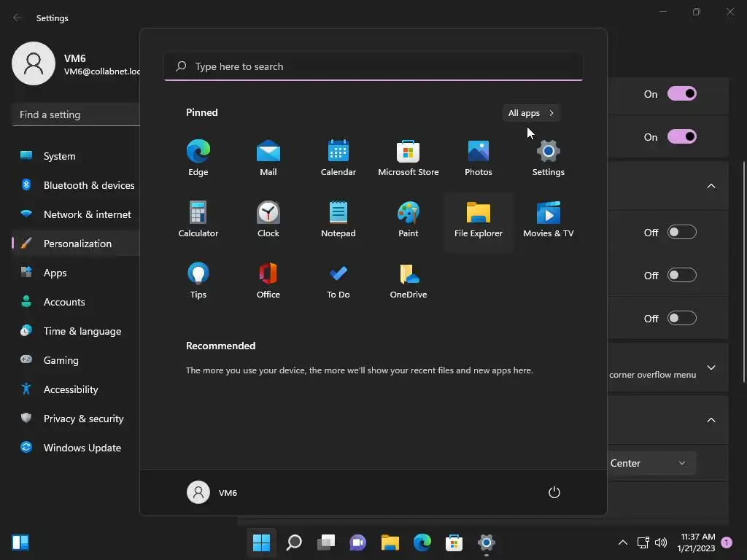Click the network icon in system tray
747x560 pixels.
643,542
